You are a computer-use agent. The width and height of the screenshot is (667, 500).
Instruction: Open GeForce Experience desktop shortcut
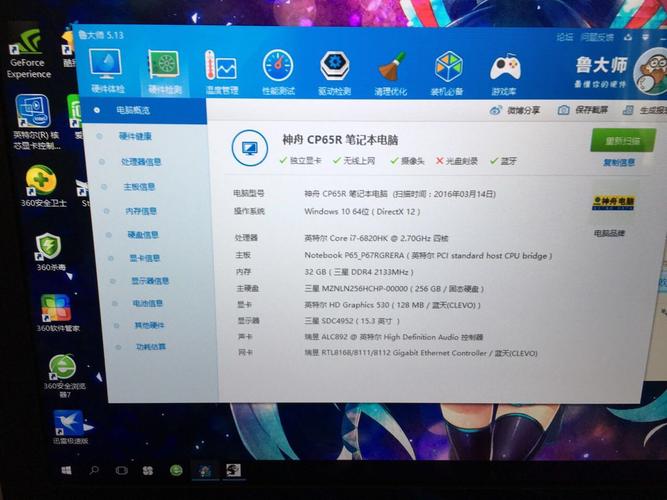click(28, 54)
